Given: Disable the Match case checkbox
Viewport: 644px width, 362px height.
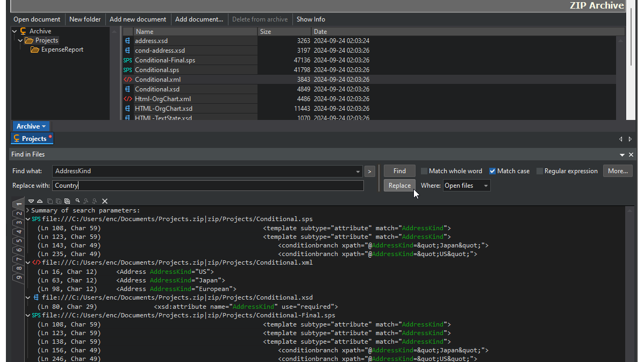Looking at the screenshot, I should coord(492,171).
